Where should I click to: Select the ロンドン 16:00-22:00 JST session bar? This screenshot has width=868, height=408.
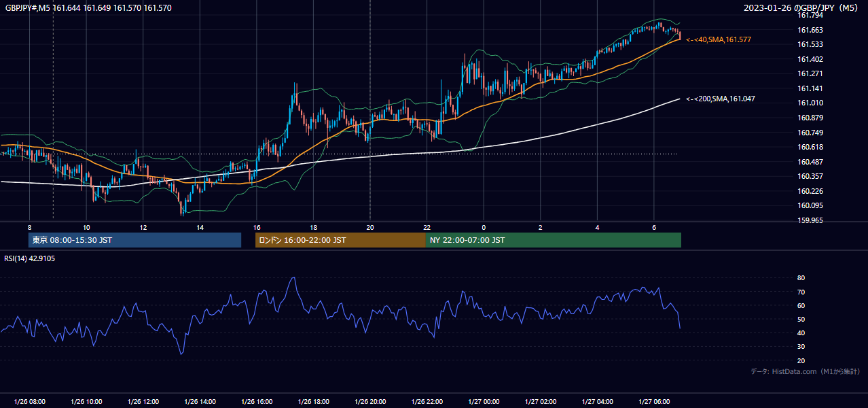(x=340, y=240)
